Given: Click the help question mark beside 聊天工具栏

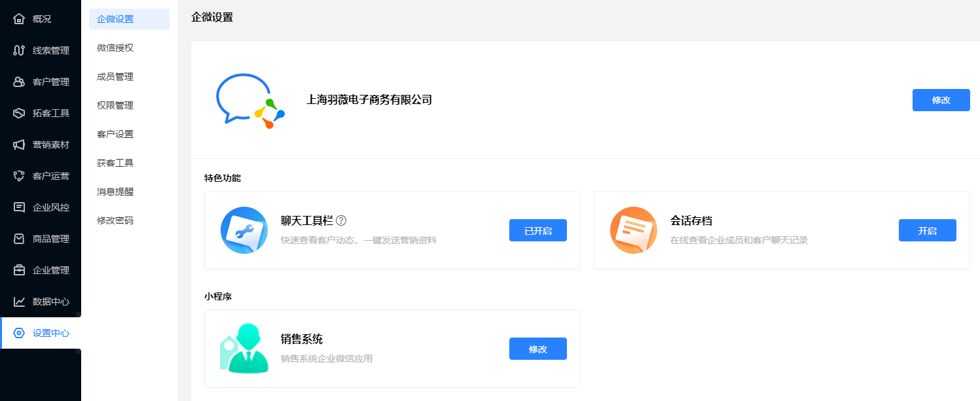Looking at the screenshot, I should (341, 221).
